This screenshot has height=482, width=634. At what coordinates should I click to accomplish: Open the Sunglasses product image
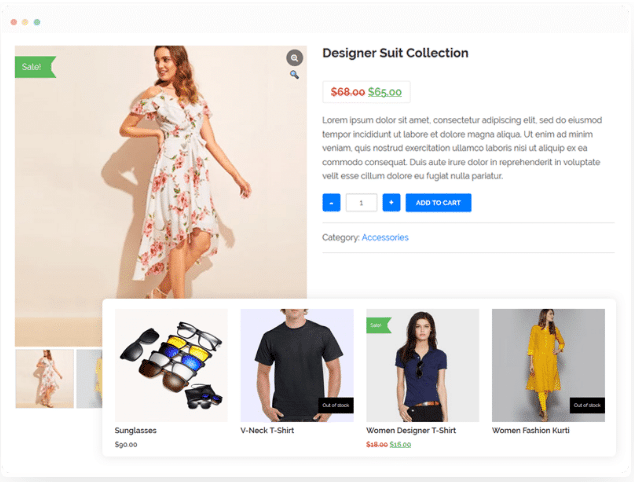[x=171, y=365]
